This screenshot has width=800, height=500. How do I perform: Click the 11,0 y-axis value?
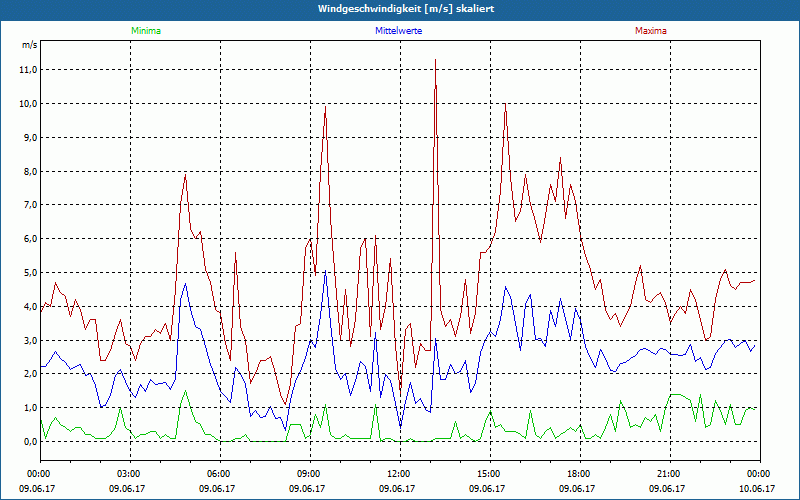(29, 70)
